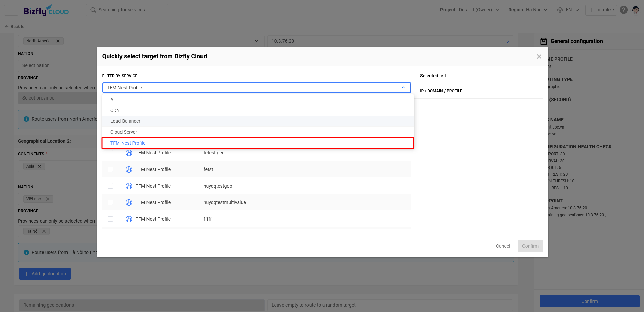The image size is (644, 312).
Task: Expand the North America continents dropdown arrow
Action: [257, 41]
